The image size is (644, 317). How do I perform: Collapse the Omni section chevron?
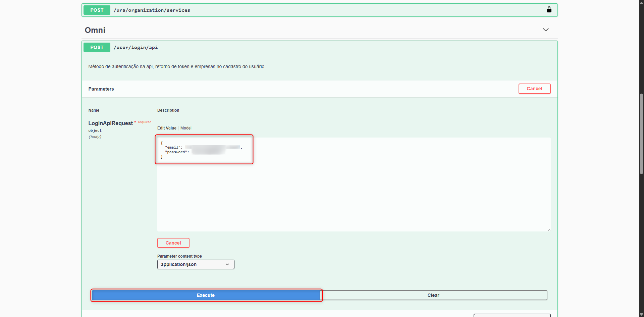[x=545, y=30]
